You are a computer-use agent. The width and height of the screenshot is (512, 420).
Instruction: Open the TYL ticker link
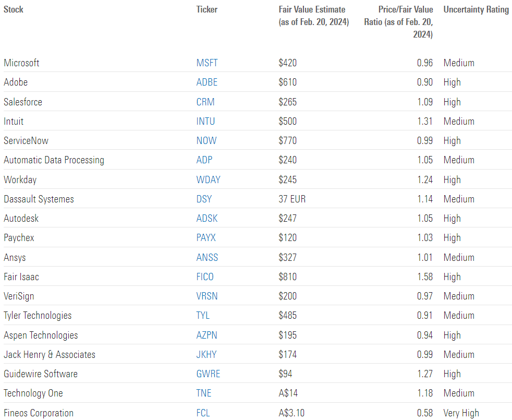(x=203, y=316)
